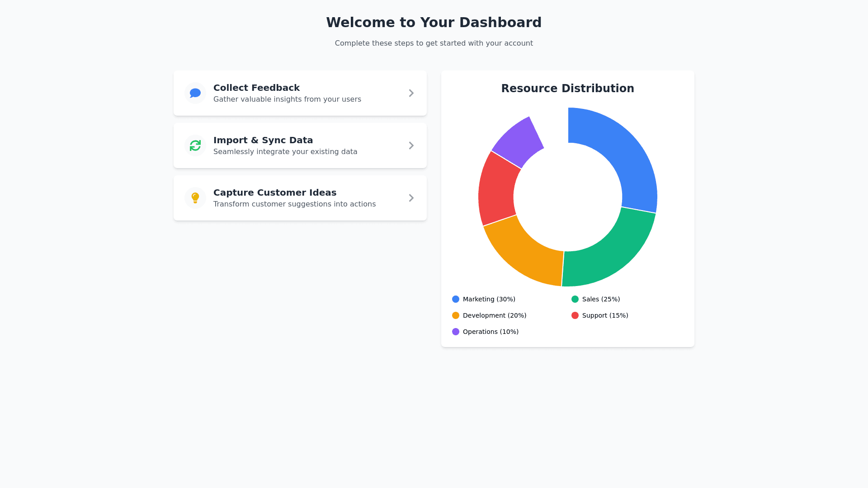This screenshot has width=868, height=488.
Task: Select the orange Development legend swatch
Action: (x=456, y=315)
